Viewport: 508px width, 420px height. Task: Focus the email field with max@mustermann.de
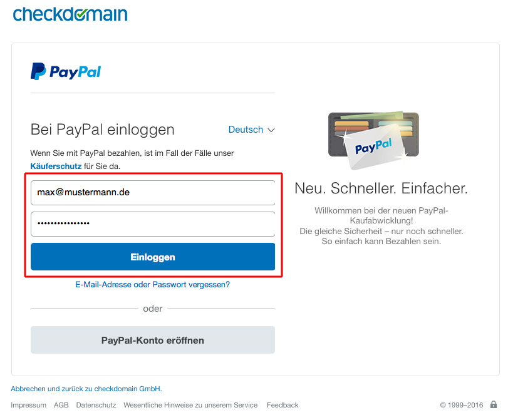point(153,193)
